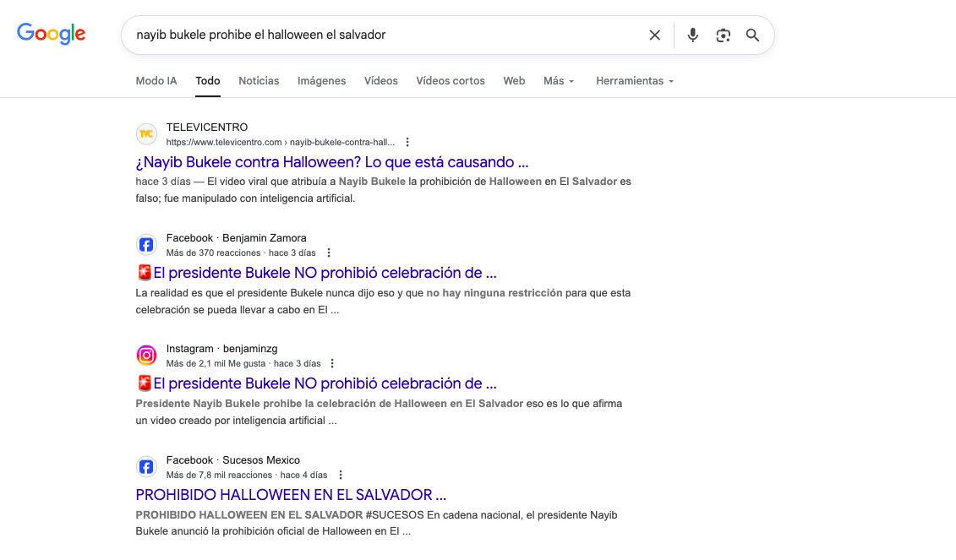Click inside the search query text field
This screenshot has height=560, width=956.
[380, 35]
